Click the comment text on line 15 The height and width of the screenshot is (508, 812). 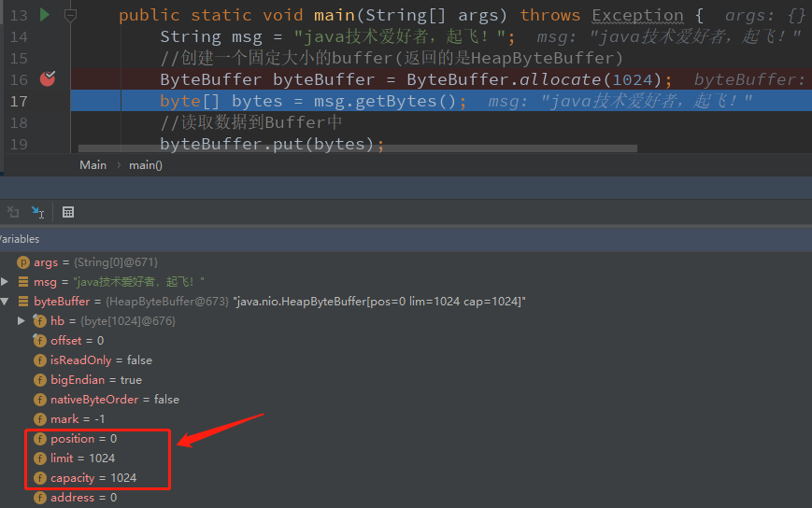click(x=392, y=59)
